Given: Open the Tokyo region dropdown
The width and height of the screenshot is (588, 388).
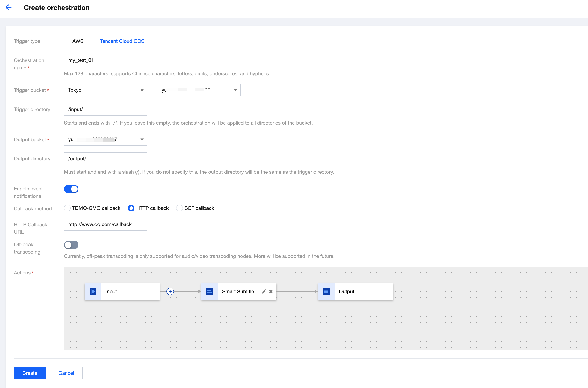Looking at the screenshot, I should [106, 90].
